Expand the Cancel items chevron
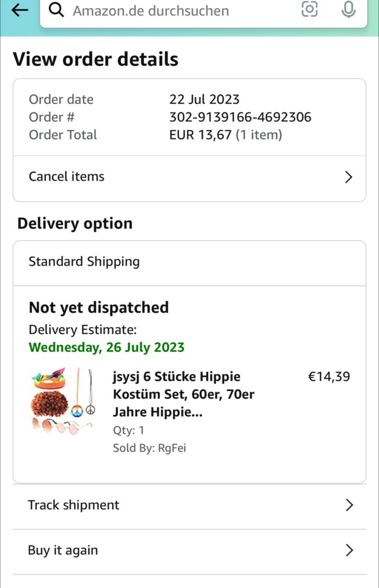The width and height of the screenshot is (379, 588). [349, 177]
